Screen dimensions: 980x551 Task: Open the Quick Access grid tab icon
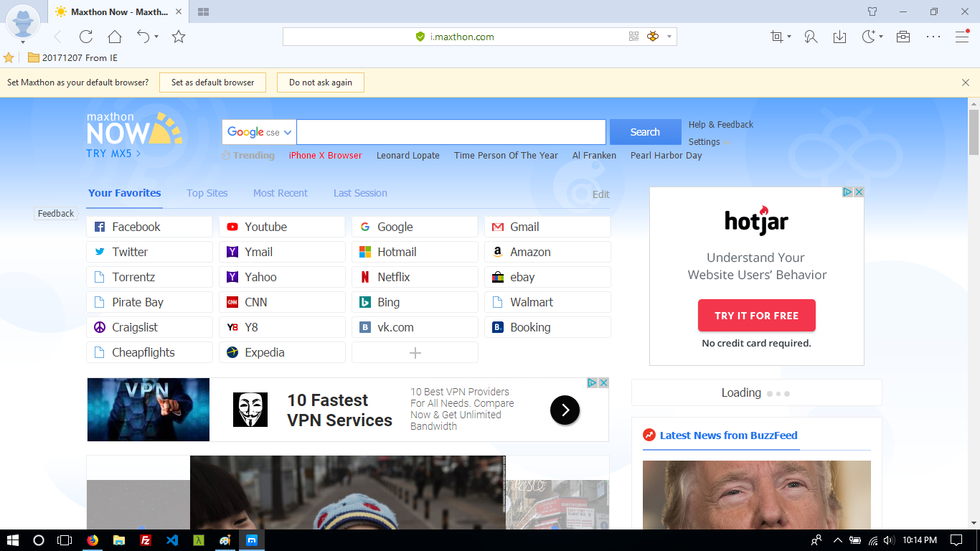[203, 12]
